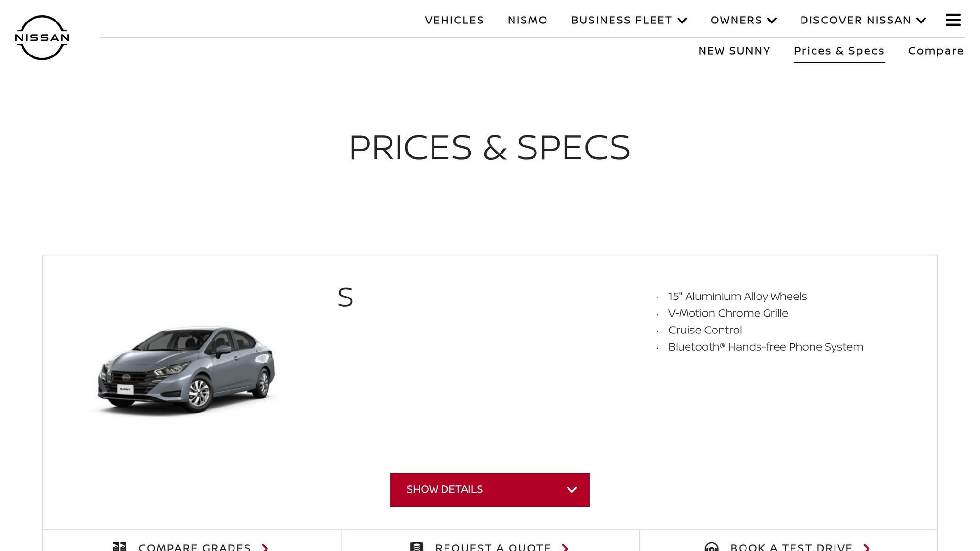Click the red arrow beside Book a Test Drive

coord(867,547)
